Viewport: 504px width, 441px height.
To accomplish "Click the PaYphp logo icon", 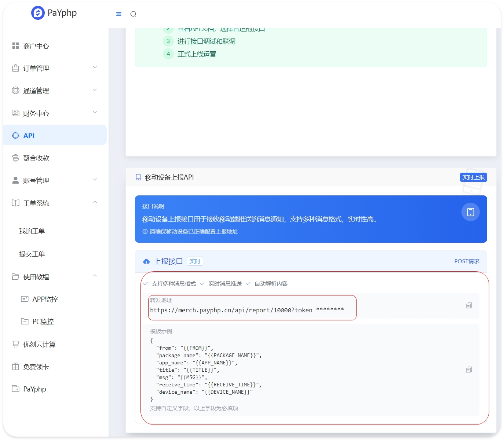I will tap(38, 13).
